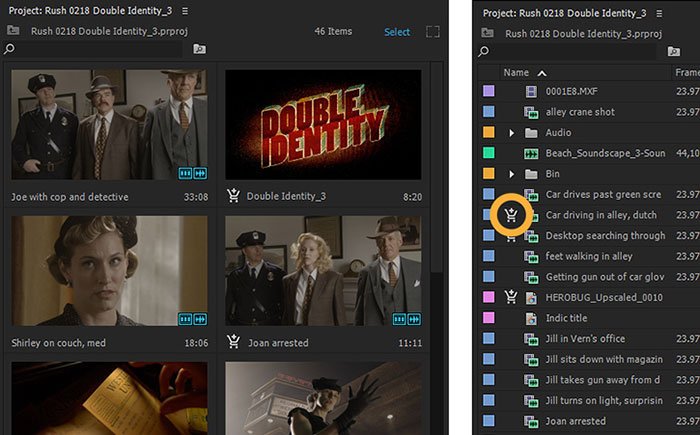Expand the Audio bin folder

[512, 133]
